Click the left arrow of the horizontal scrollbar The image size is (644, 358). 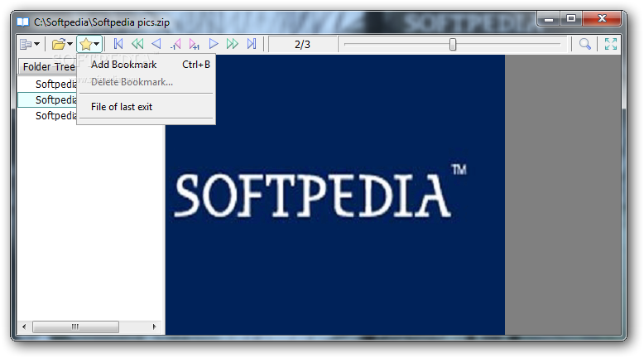click(x=24, y=327)
